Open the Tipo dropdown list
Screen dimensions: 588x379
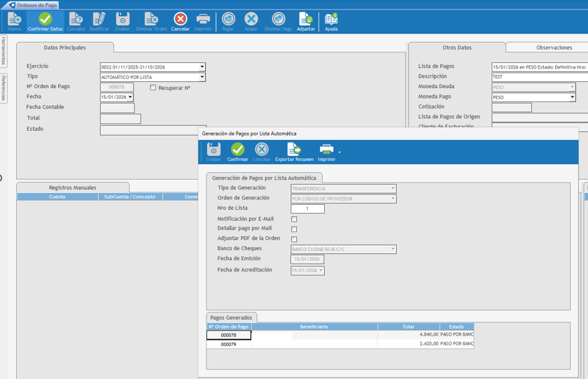pyautogui.click(x=202, y=77)
